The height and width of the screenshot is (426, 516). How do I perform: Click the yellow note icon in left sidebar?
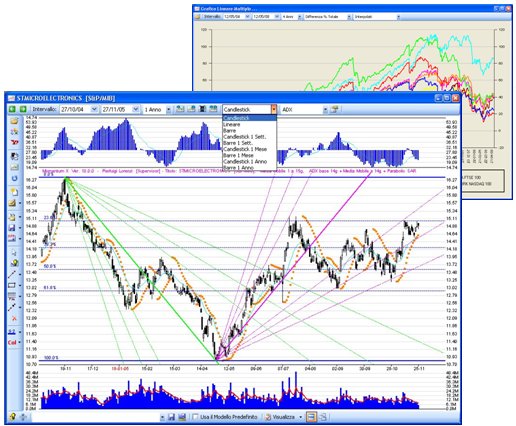tap(14, 192)
